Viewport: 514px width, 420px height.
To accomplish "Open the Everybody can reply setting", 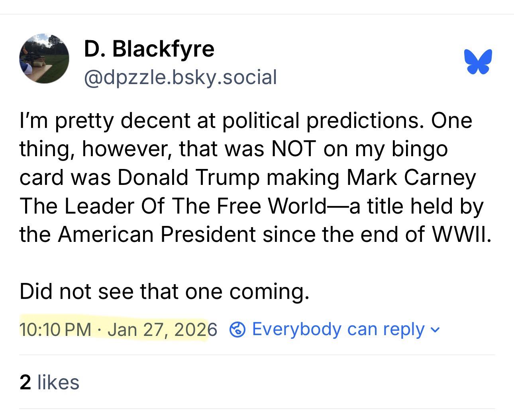I will point(338,330).
